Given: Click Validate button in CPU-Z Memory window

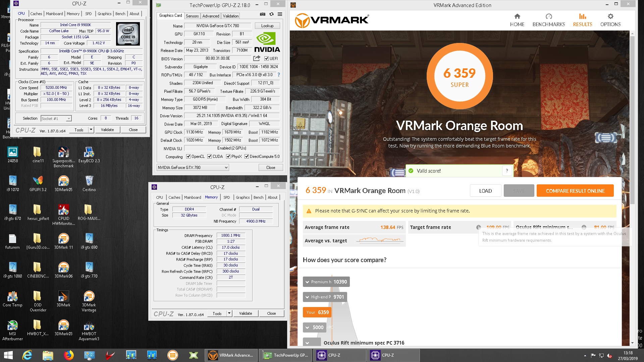Looking at the screenshot, I should (246, 313).
